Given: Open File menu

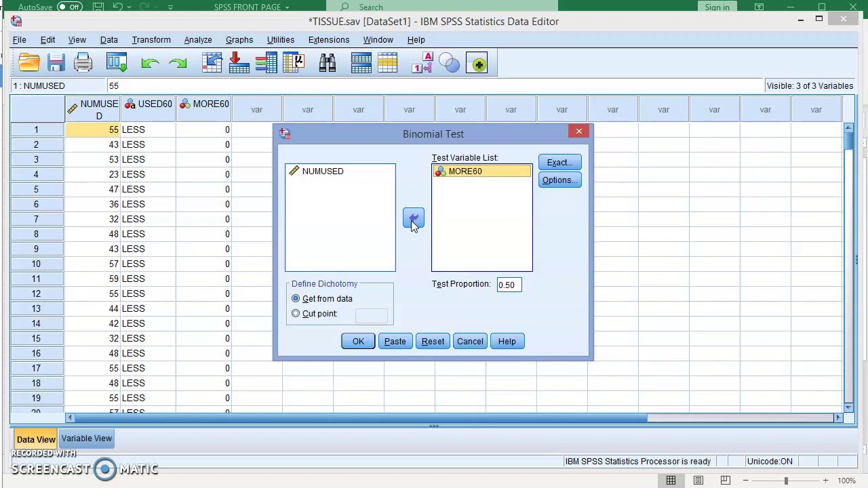Looking at the screenshot, I should [20, 40].
